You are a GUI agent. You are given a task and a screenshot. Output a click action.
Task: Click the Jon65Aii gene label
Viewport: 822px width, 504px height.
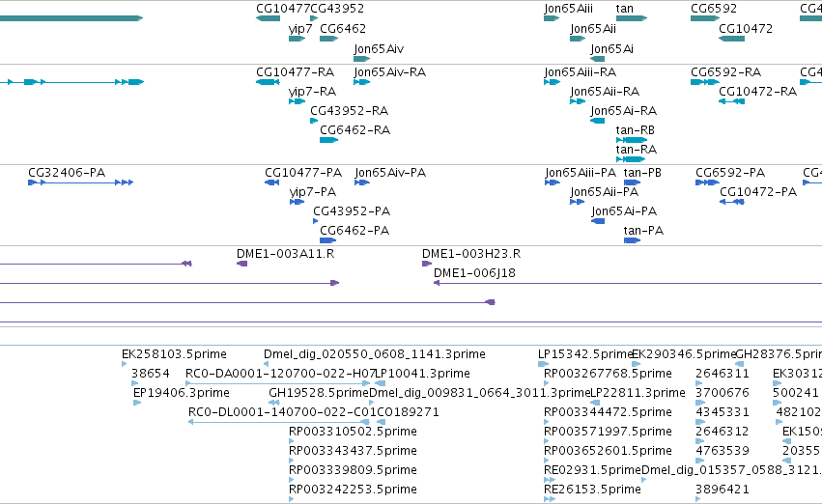click(593, 29)
